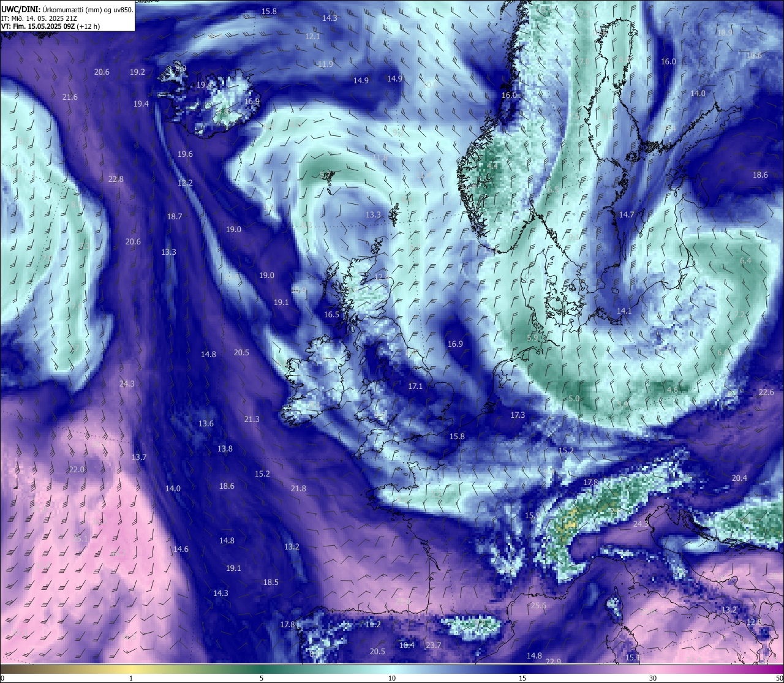This screenshot has height=683, width=784.
Task: Click the 10 tick label on the color scale
Action: click(x=392, y=678)
